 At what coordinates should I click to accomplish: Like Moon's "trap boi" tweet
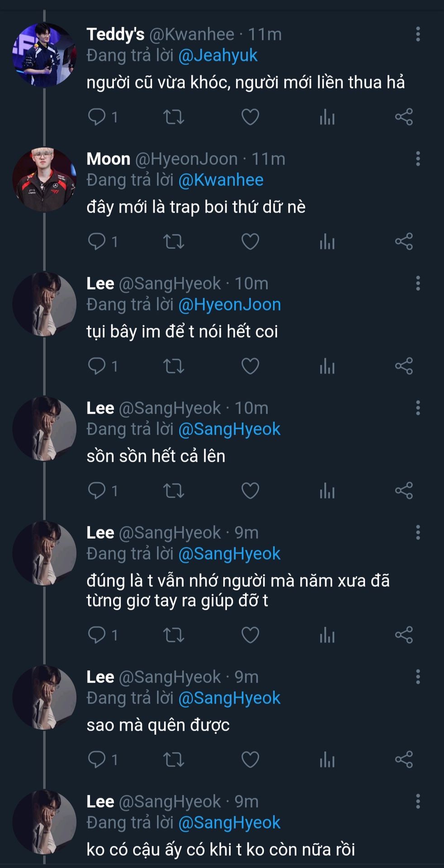click(x=250, y=241)
